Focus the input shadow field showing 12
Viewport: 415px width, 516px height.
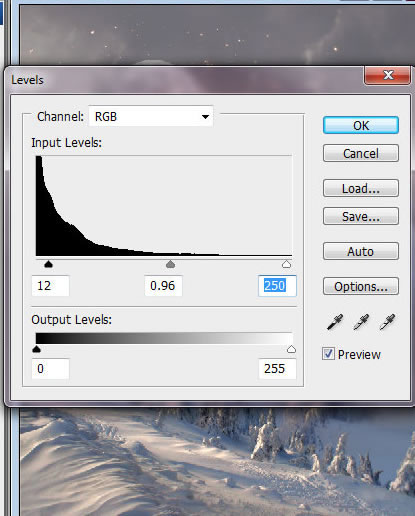point(50,286)
